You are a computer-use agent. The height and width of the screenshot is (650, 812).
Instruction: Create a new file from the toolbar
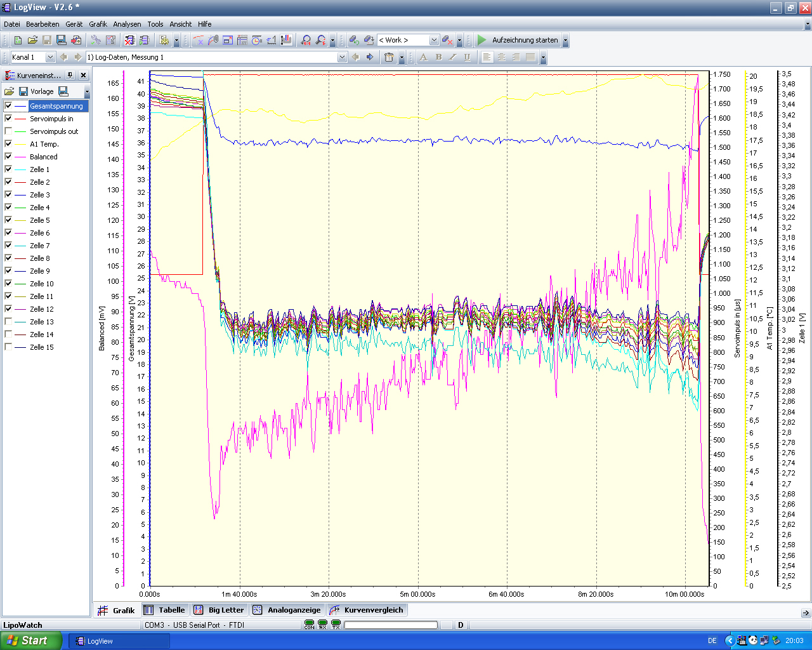(x=18, y=40)
